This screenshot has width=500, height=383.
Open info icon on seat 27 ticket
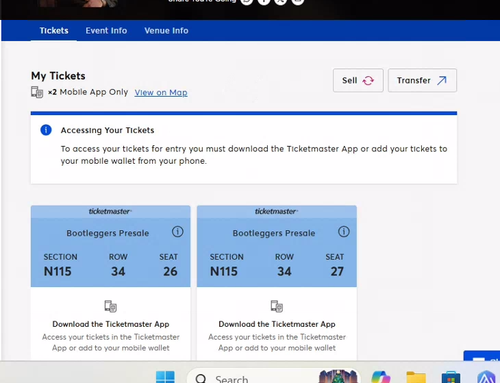[x=344, y=232]
